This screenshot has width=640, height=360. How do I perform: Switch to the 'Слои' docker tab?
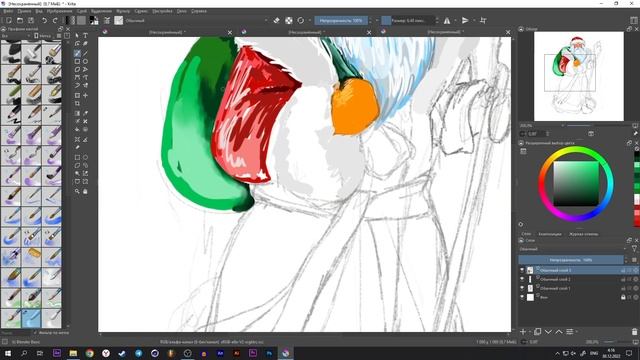[x=526, y=234]
